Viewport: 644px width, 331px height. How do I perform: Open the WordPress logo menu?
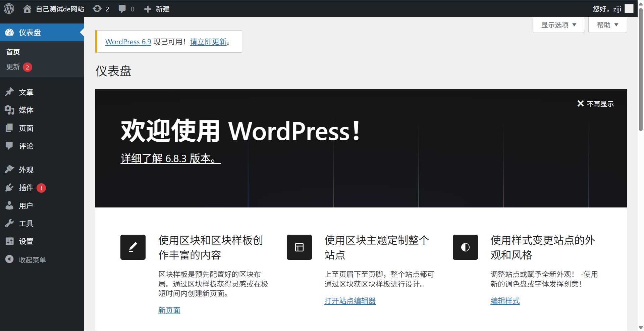[9, 9]
